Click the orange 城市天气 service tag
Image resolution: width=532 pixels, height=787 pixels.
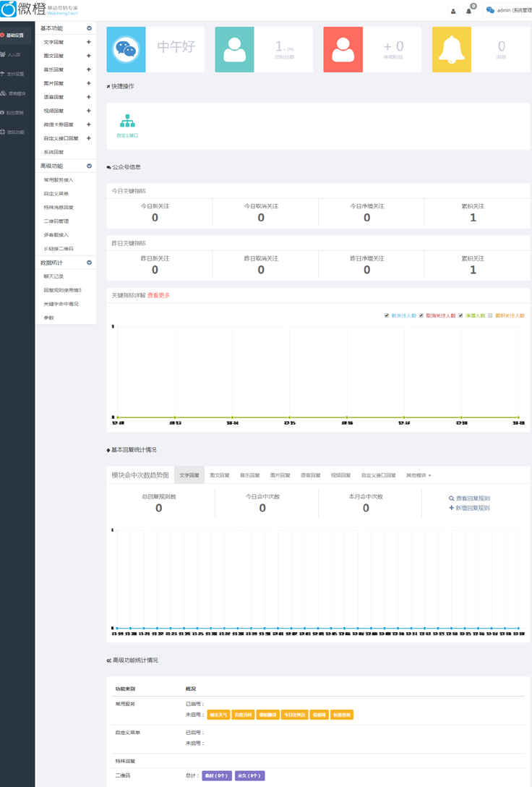(x=218, y=715)
